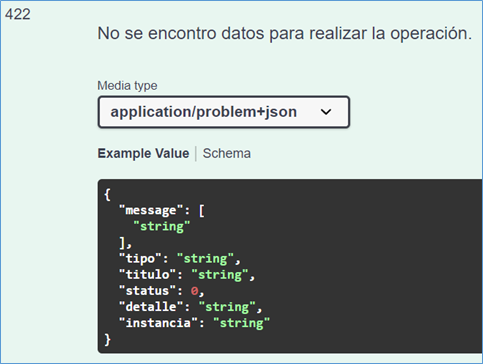Click the "status": 0 line
This screenshot has width=483, height=364.
[162, 291]
